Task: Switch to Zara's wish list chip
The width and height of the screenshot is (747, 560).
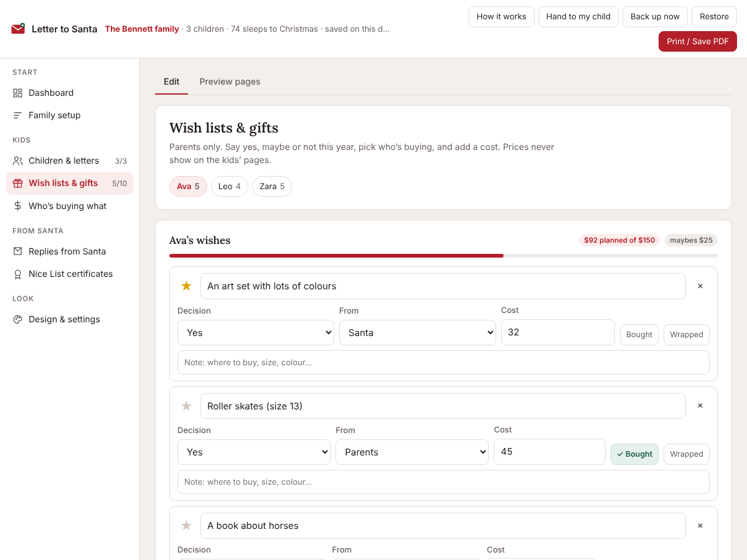Action: pyautogui.click(x=272, y=187)
